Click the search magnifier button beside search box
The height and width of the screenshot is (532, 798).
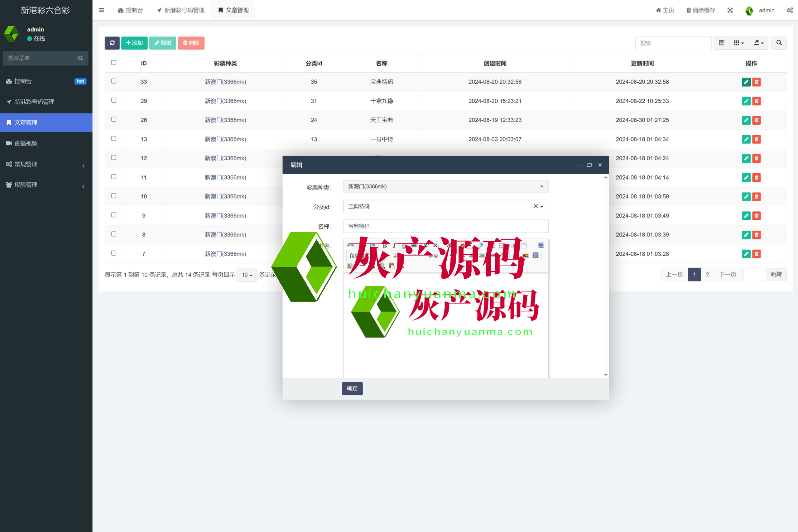coord(779,43)
